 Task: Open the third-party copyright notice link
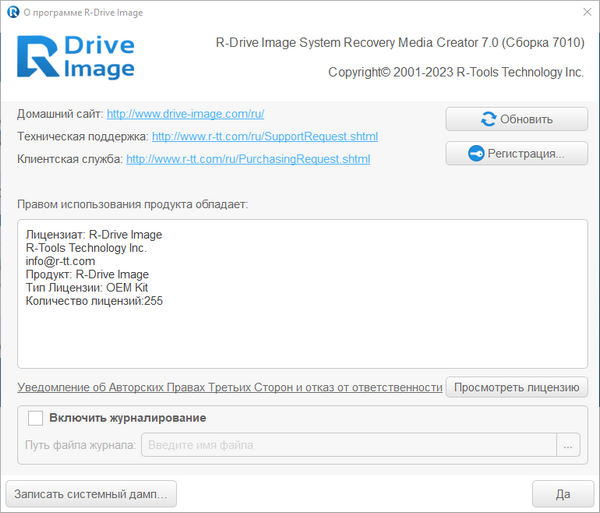(229, 387)
